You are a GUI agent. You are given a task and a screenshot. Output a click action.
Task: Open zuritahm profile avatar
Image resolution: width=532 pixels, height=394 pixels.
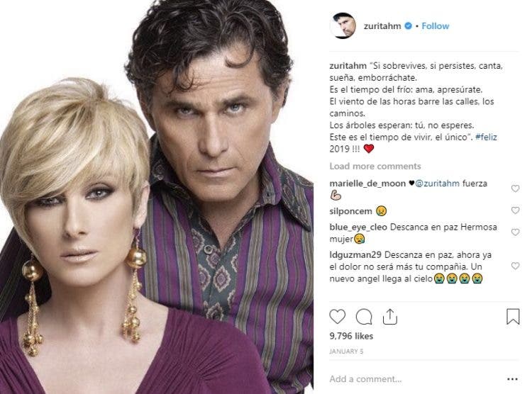[343, 26]
